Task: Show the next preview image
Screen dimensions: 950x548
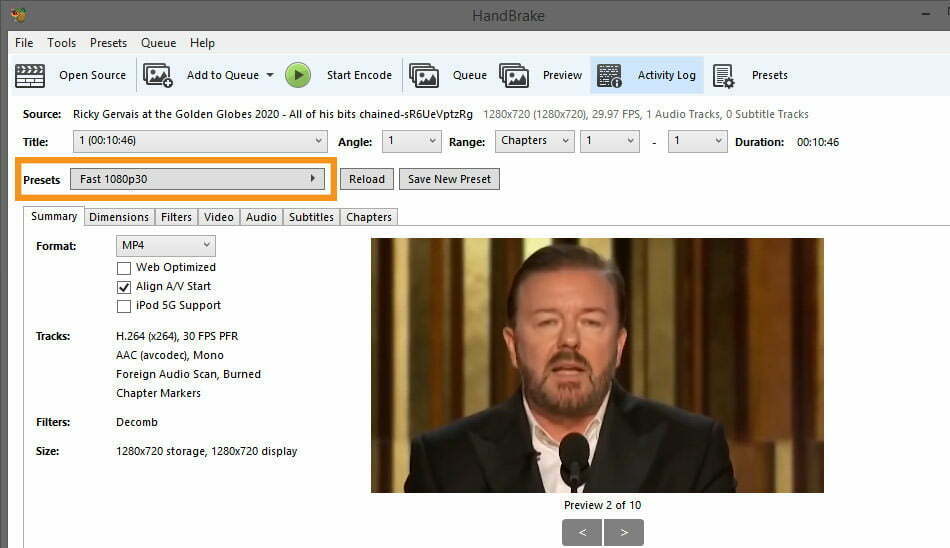Action: coord(623,532)
